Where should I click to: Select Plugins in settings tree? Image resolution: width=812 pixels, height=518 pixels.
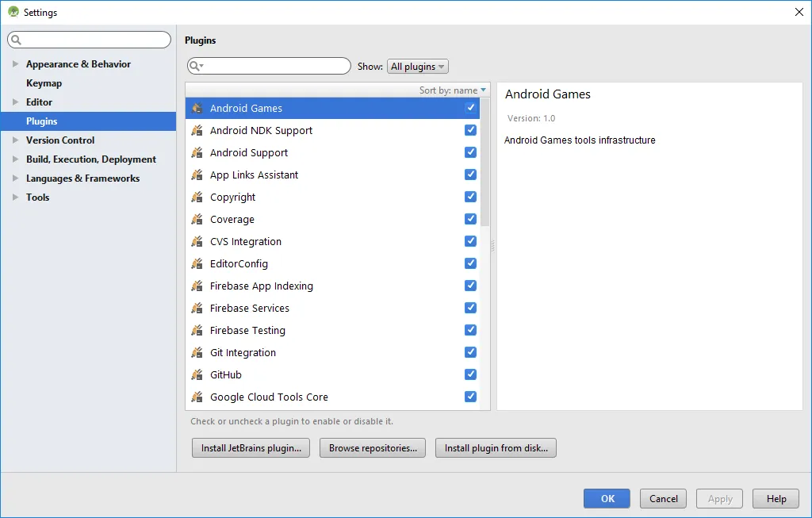click(x=88, y=121)
